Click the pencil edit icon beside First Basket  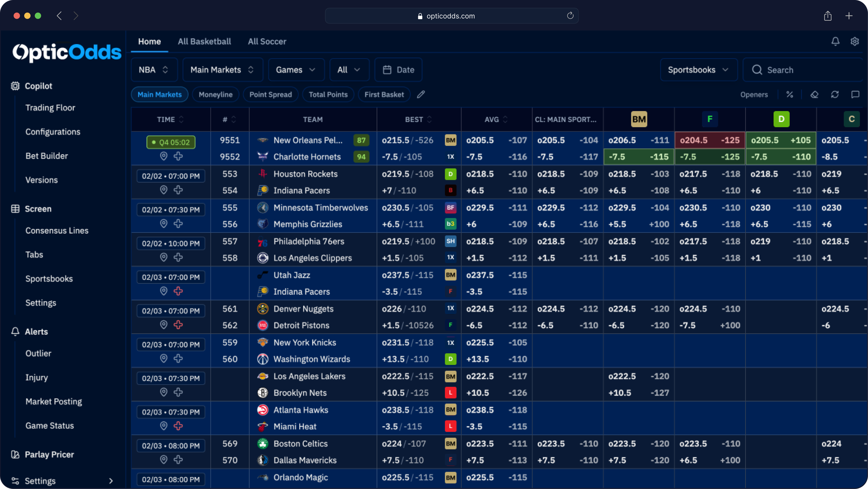click(x=421, y=95)
